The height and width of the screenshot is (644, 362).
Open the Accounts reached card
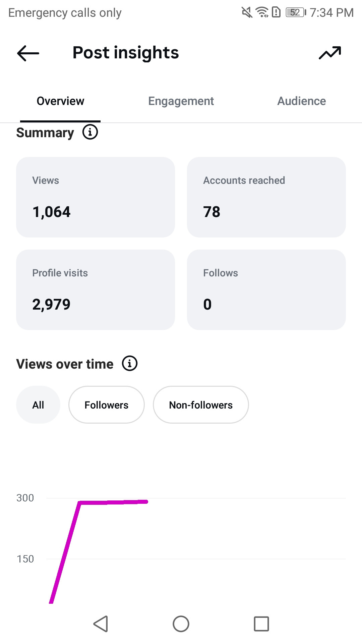(266, 197)
